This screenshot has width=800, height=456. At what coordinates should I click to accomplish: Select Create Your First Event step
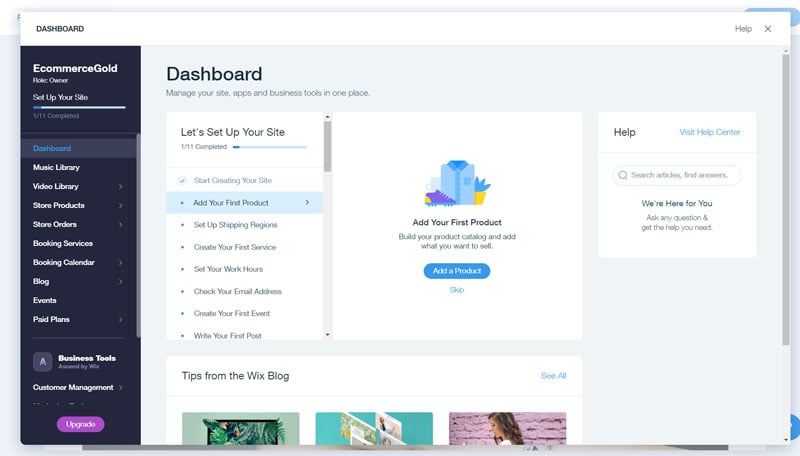pyautogui.click(x=245, y=314)
